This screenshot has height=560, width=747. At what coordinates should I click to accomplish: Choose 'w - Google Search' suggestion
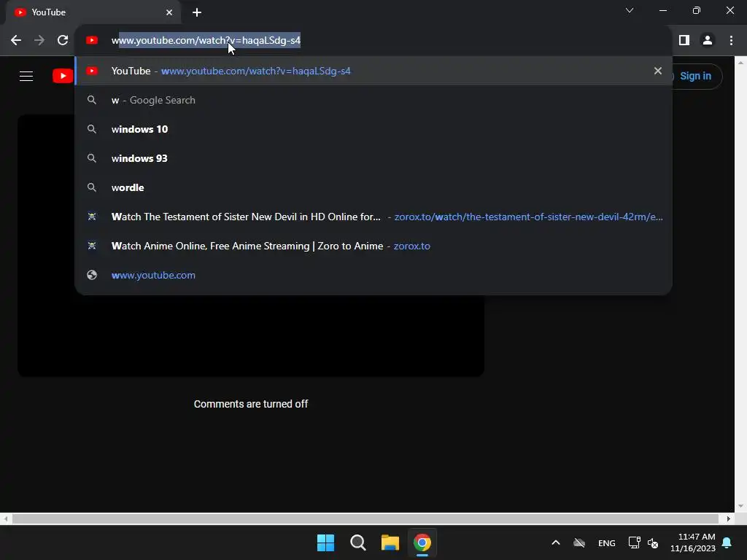(373, 100)
